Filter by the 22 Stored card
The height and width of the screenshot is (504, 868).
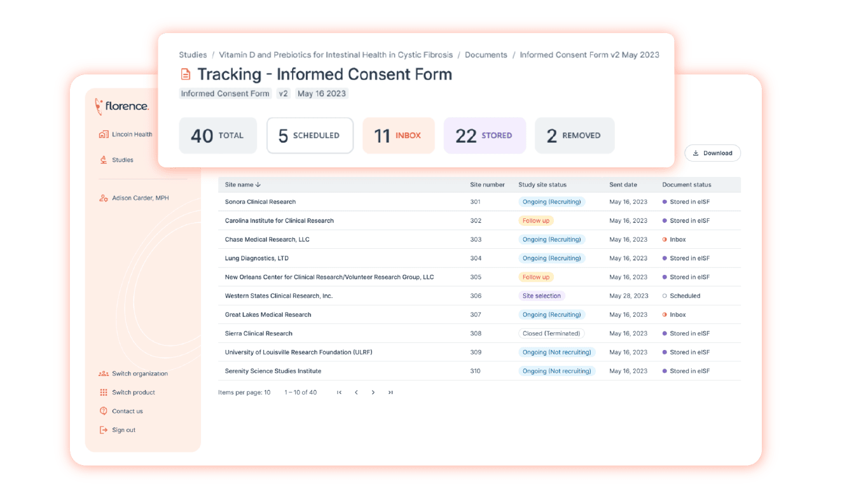[x=484, y=136]
